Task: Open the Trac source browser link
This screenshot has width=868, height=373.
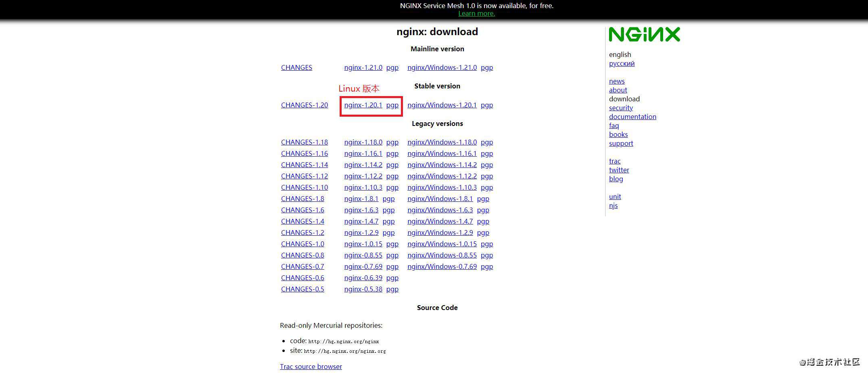Action: click(311, 367)
